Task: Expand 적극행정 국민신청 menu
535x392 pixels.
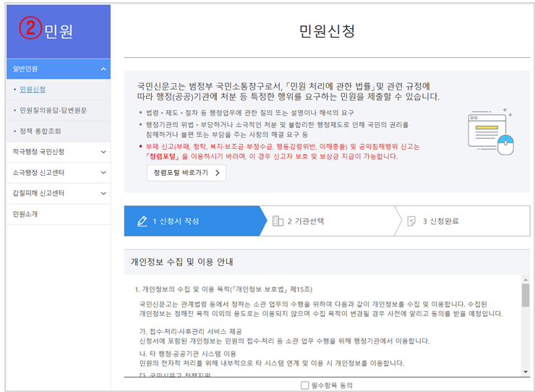Action: (x=103, y=152)
